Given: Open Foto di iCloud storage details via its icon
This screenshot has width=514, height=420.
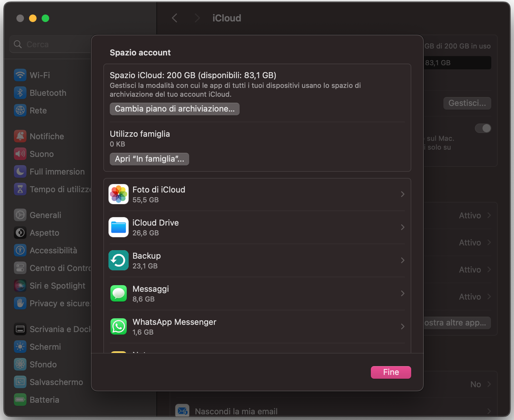Looking at the screenshot, I should [118, 194].
